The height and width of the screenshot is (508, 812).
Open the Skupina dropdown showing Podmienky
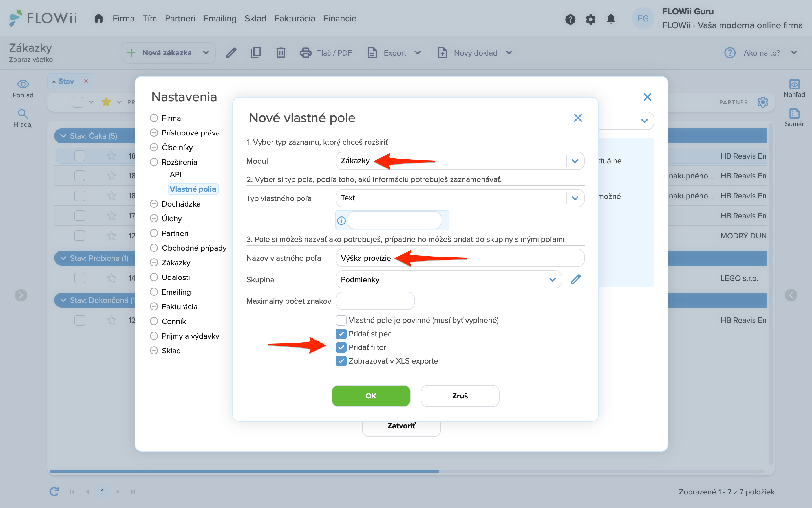tap(449, 279)
